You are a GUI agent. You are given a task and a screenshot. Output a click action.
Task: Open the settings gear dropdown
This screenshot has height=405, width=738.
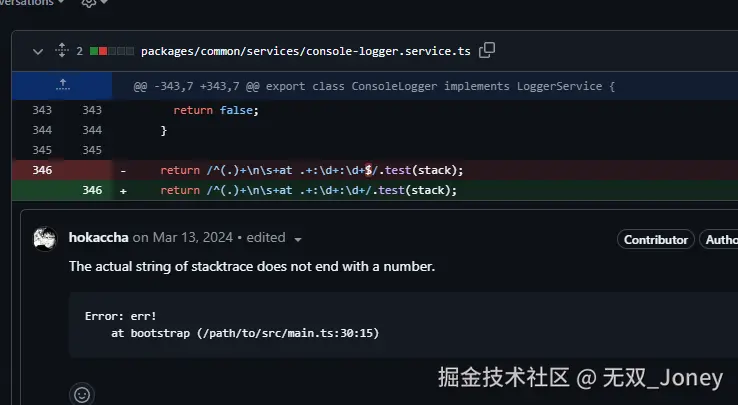94,3
